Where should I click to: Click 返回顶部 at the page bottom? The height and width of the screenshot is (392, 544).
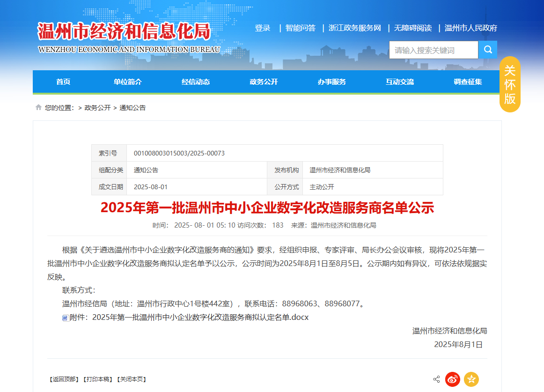click(x=64, y=379)
